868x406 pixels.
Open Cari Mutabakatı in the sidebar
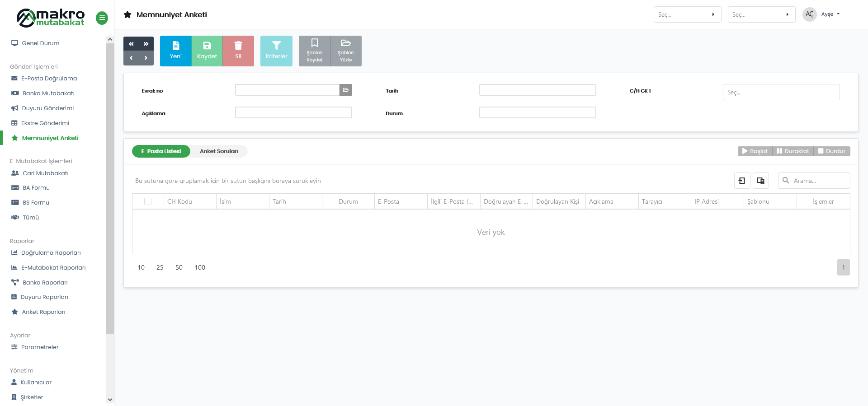click(x=45, y=173)
